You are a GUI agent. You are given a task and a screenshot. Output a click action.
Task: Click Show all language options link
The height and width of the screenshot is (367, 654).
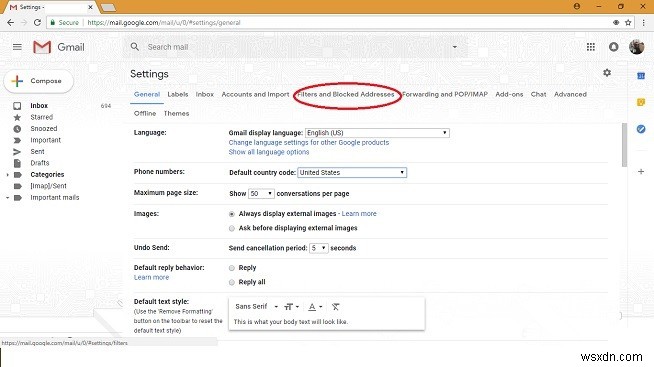pyautogui.click(x=269, y=152)
